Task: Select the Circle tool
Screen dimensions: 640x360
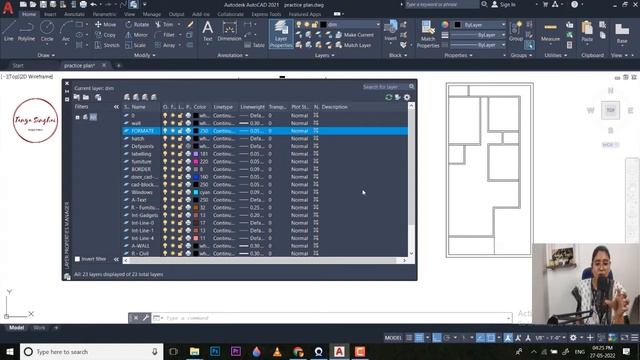Action: click(47, 31)
